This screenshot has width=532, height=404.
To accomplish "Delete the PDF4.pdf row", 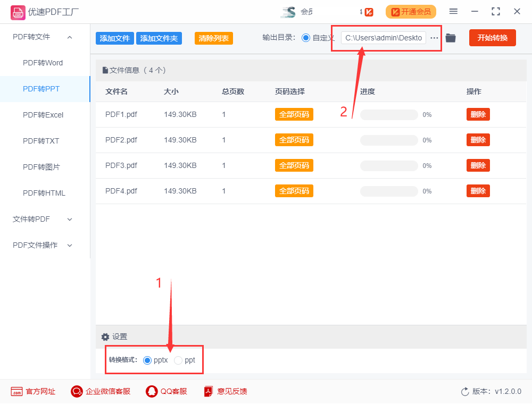I will point(478,191).
